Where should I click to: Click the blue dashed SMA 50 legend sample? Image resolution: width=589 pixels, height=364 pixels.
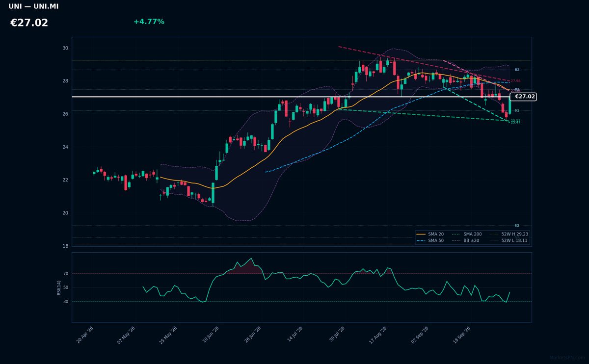[421, 241]
